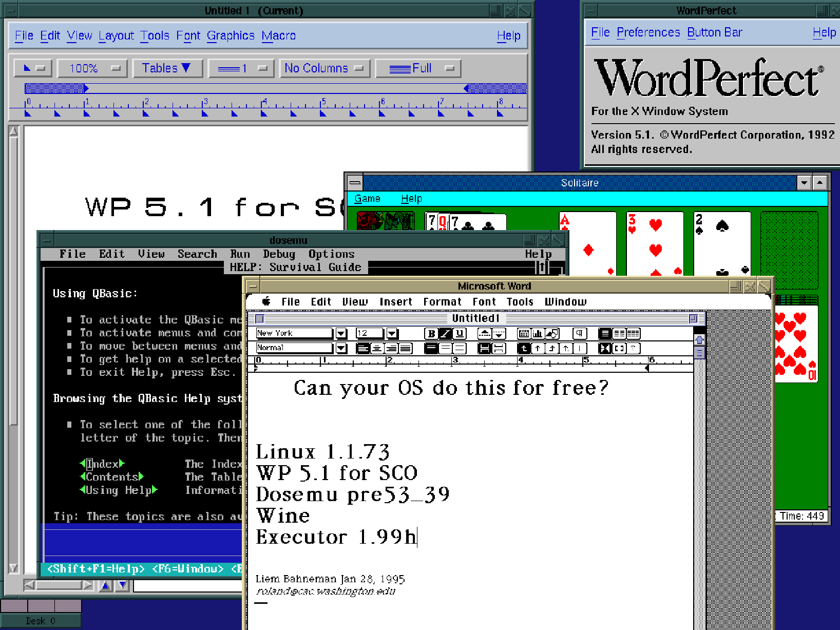Click F6=Window in QBasic status bar
Viewport: 840px width, 630px height.
click(188, 569)
